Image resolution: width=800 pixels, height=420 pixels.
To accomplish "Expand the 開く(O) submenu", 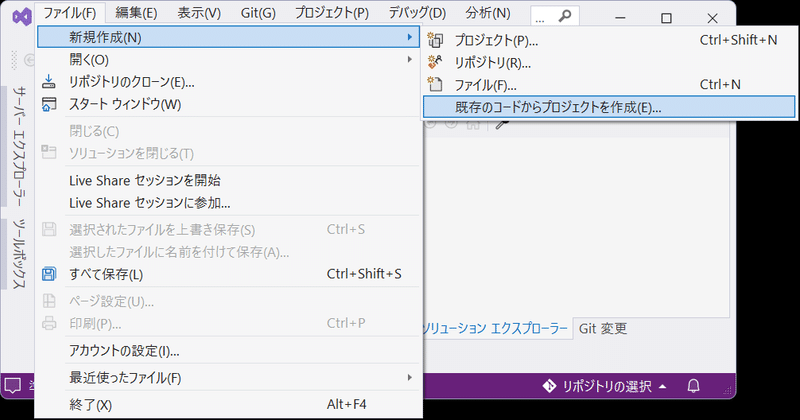I will pyautogui.click(x=228, y=60).
